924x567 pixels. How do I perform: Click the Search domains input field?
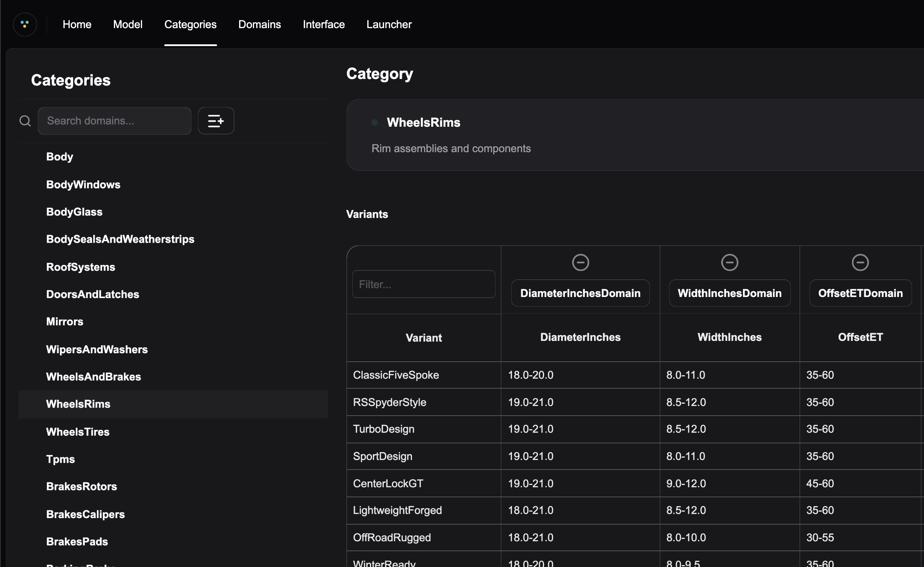coord(114,121)
